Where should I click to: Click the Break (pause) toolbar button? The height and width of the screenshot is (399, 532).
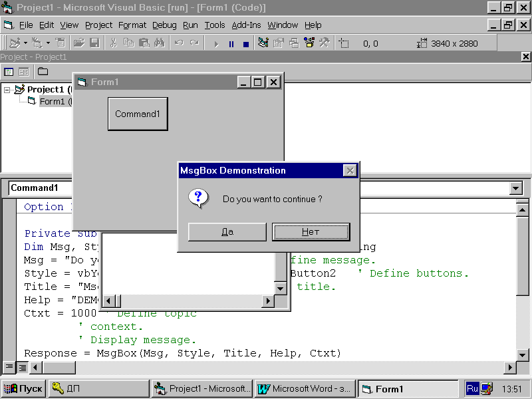[x=231, y=44]
